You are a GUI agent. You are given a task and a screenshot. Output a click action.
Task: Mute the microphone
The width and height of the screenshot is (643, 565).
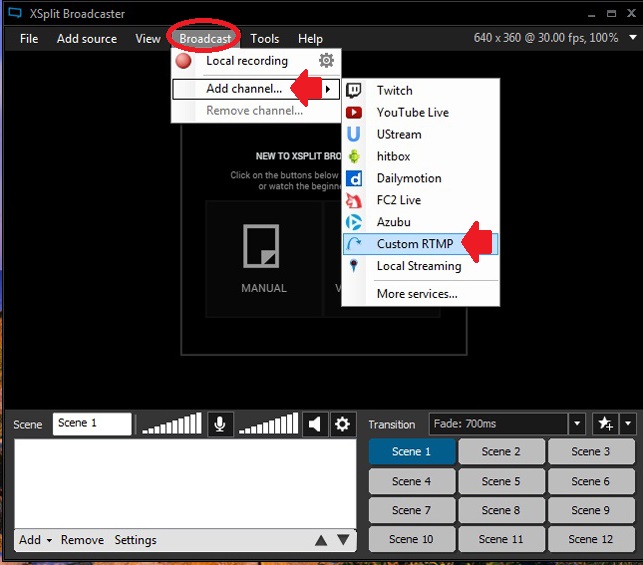pos(220,424)
